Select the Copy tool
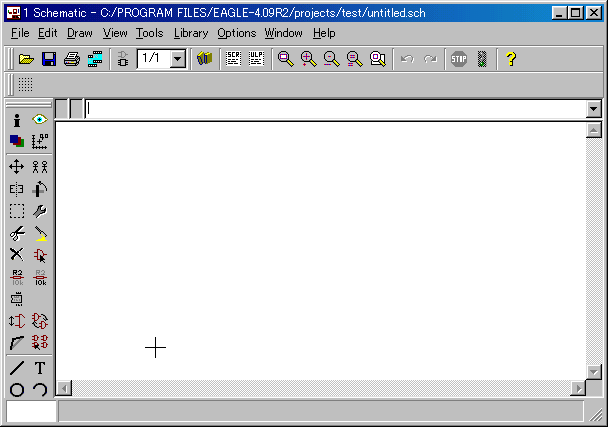 click(40, 167)
